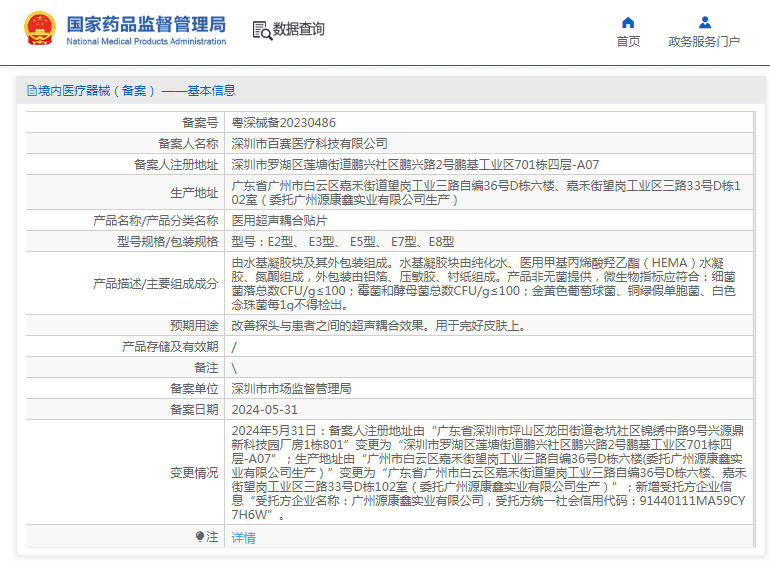Click the 备注 row label

[x=206, y=367]
